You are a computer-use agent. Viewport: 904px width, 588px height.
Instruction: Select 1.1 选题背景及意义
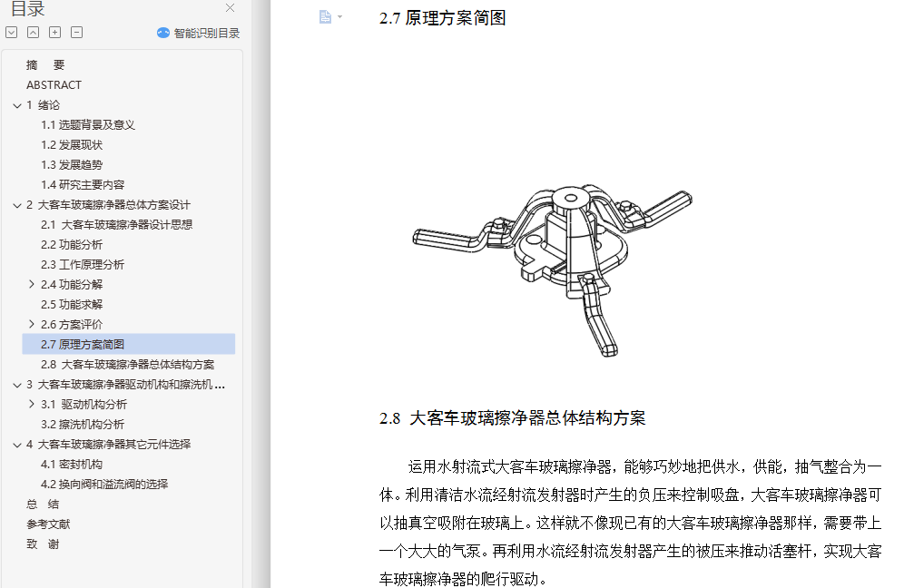point(88,124)
